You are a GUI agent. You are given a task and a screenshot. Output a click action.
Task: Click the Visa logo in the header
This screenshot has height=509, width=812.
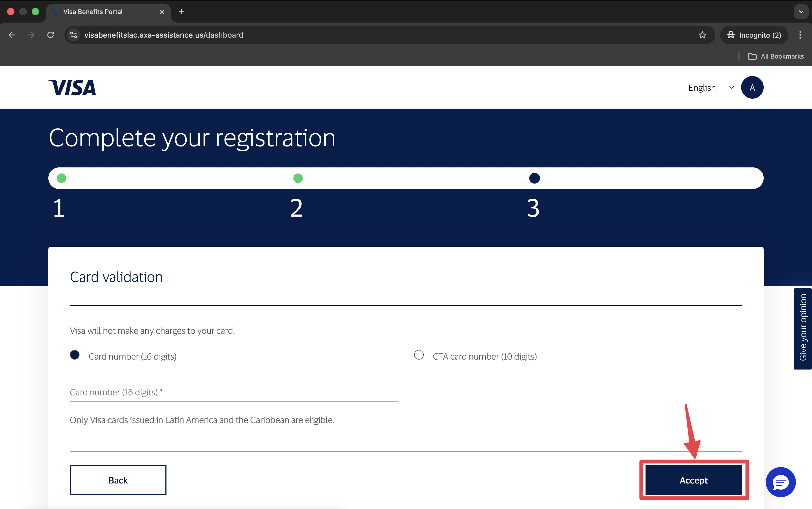click(72, 88)
